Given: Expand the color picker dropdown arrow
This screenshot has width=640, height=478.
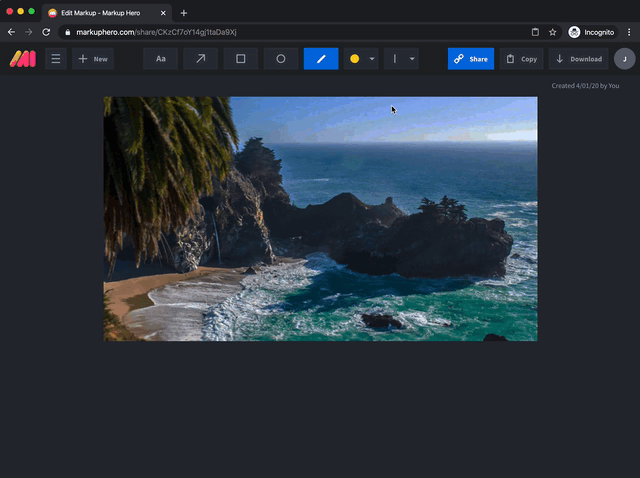Looking at the screenshot, I should [x=372, y=59].
